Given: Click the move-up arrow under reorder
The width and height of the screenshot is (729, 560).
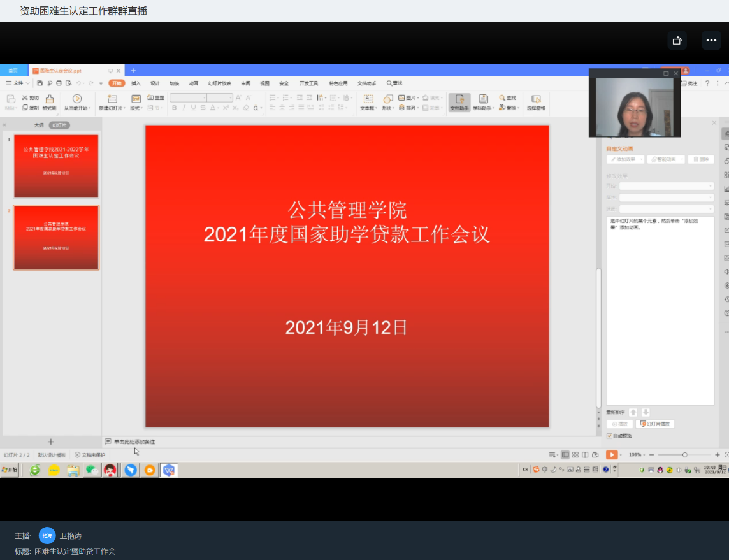Looking at the screenshot, I should pos(633,413).
